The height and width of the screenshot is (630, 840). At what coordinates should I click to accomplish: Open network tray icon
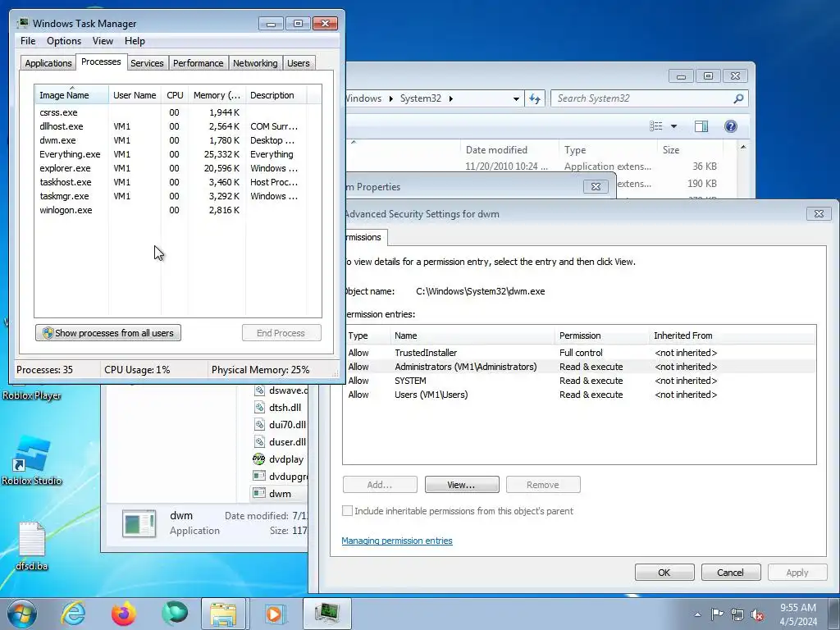point(737,614)
